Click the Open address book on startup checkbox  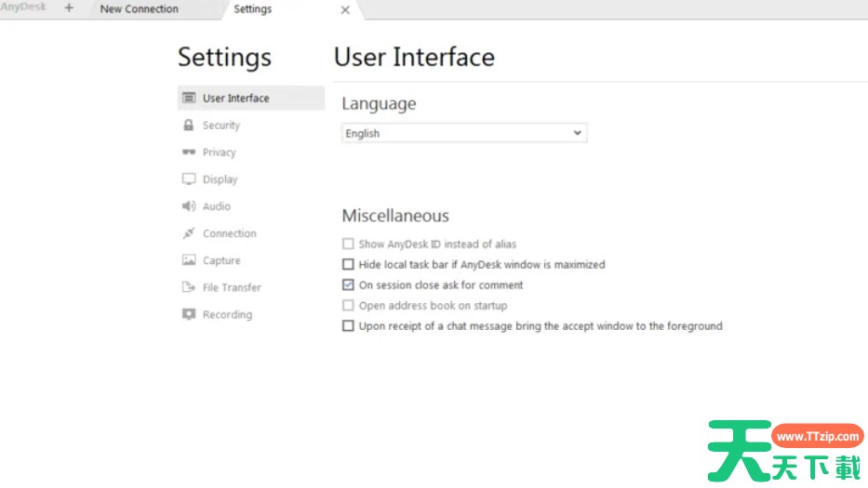[x=348, y=306]
